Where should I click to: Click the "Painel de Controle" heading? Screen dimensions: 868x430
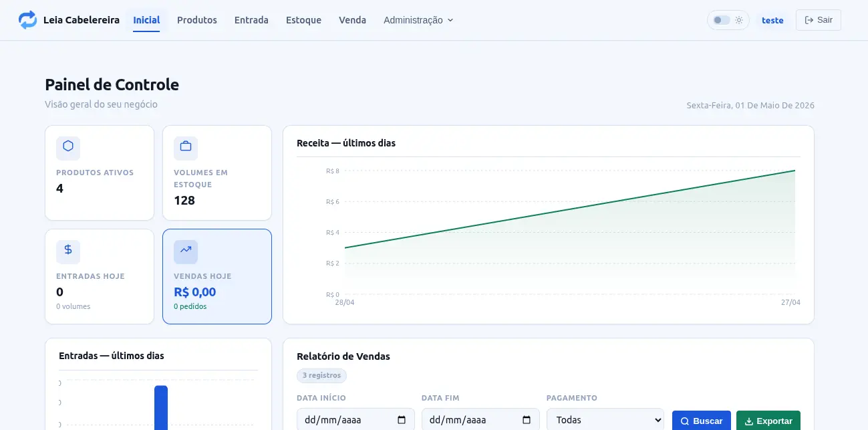pyautogui.click(x=112, y=85)
